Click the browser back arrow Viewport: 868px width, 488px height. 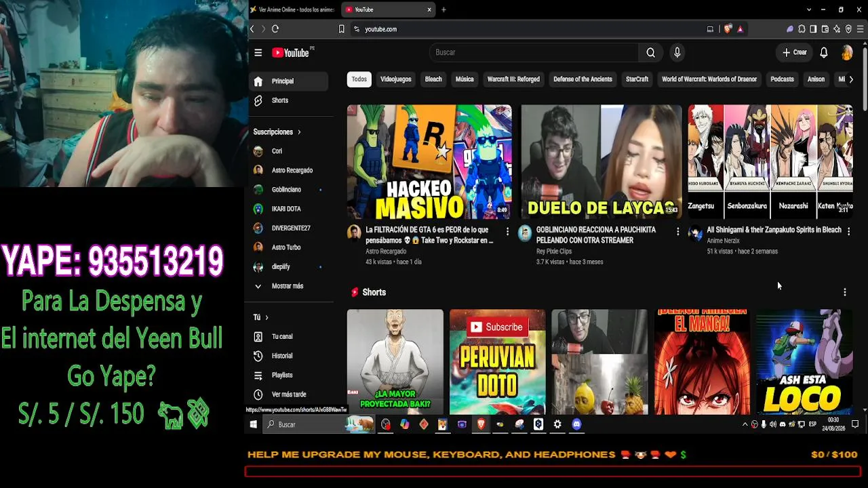click(x=252, y=29)
